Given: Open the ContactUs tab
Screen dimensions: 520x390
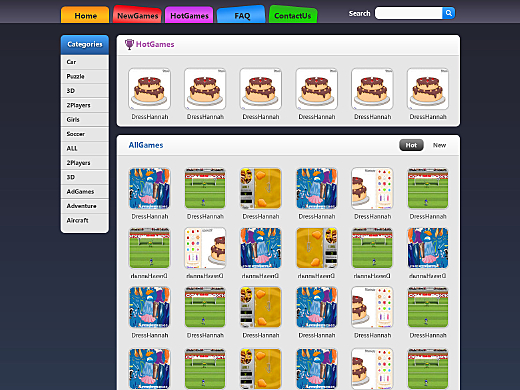Looking at the screenshot, I should coord(293,15).
